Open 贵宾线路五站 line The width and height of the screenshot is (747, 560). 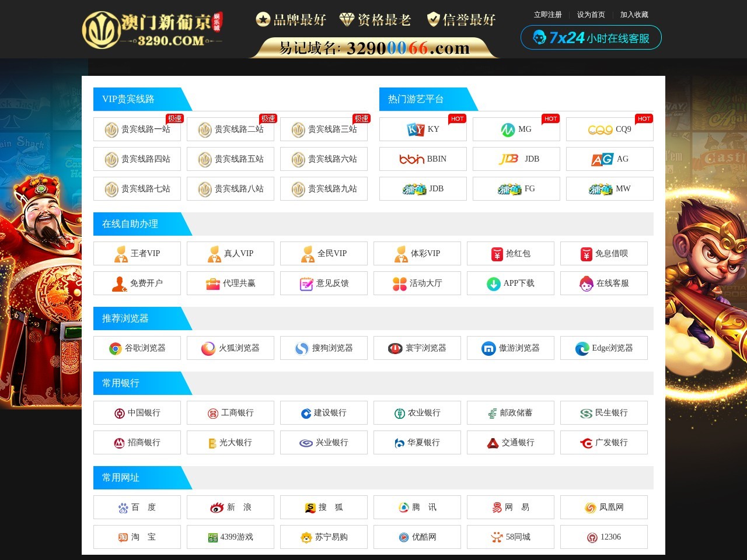231,159
